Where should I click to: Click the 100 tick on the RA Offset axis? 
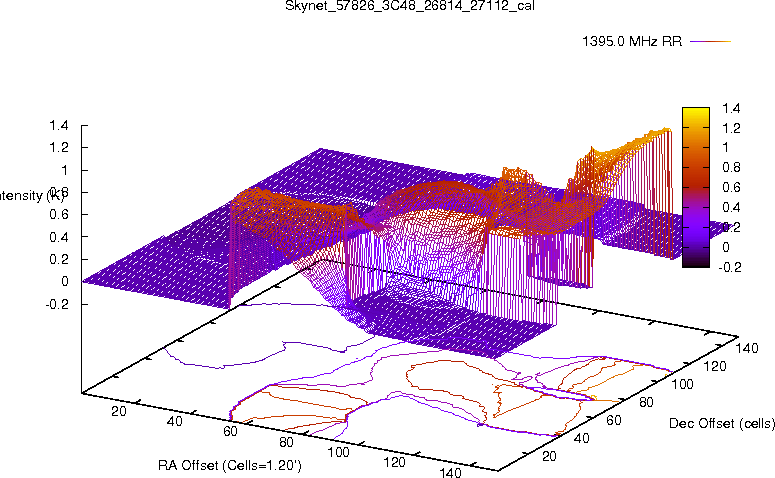(339, 452)
